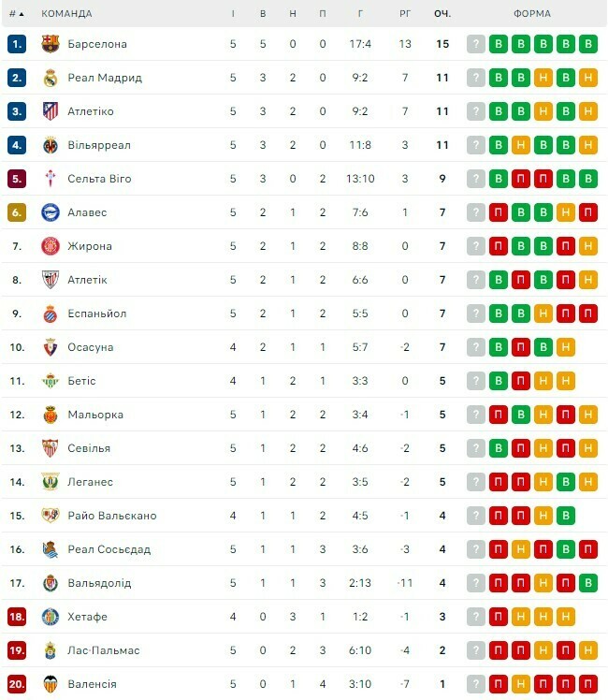Click the position 20 red rank badge

(x=17, y=684)
